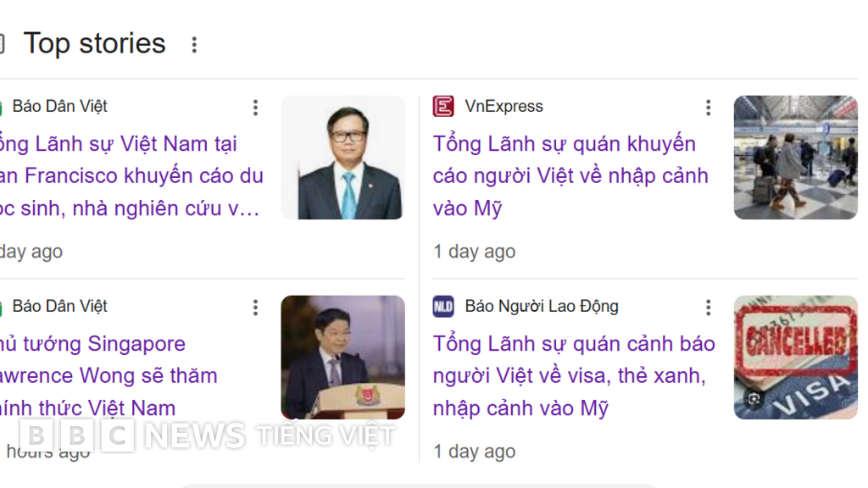
Task: Open the headline about Lawrence Wong visiting Việt Nam
Action: coord(108,375)
